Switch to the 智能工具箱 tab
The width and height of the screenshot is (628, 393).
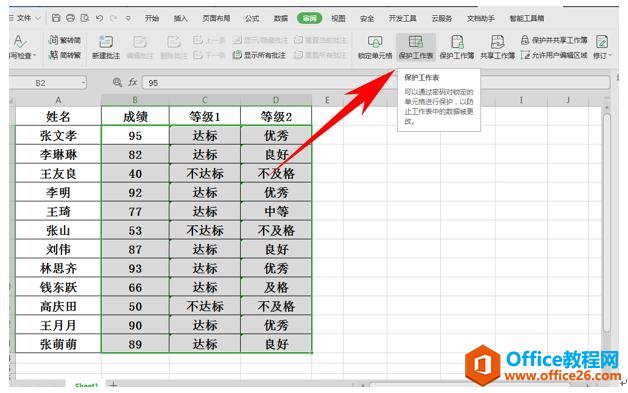coord(527,18)
